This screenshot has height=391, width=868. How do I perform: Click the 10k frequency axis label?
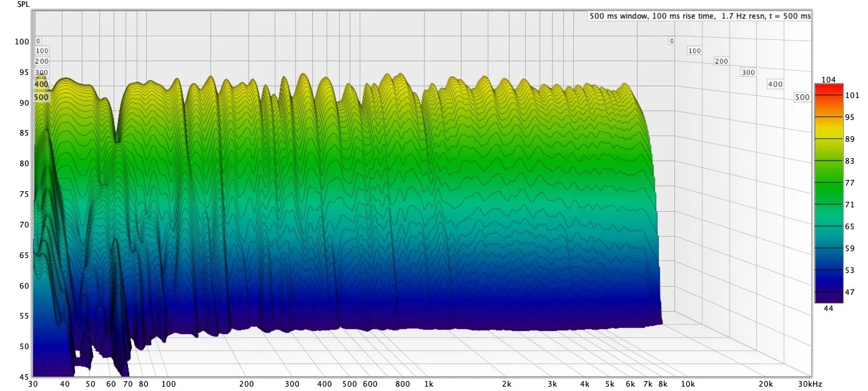(688, 384)
